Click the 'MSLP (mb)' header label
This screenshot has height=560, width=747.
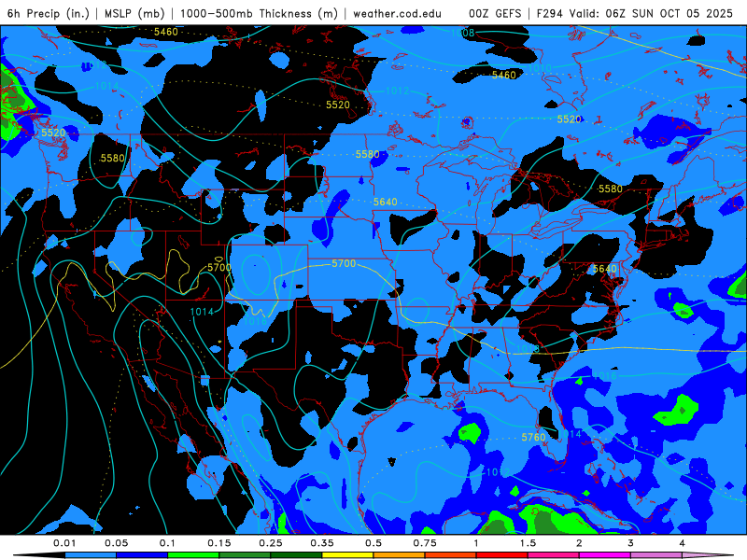pos(134,13)
